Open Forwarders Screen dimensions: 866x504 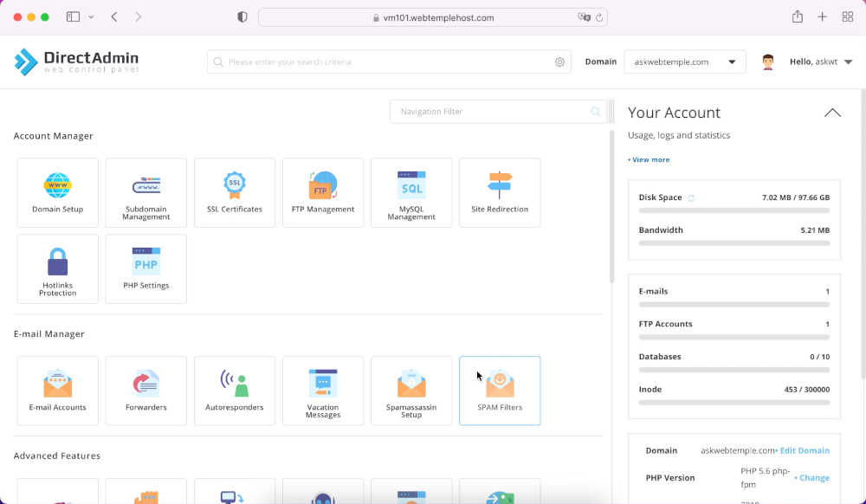coord(145,391)
